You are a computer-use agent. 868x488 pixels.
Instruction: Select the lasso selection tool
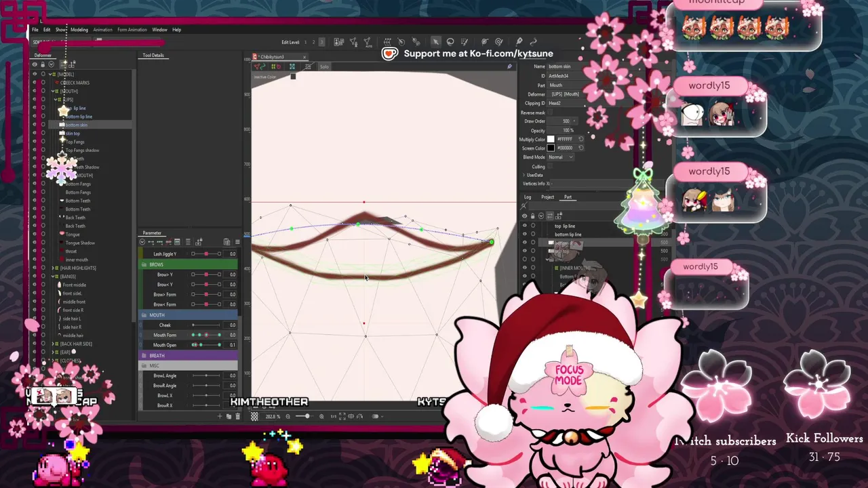tap(450, 42)
